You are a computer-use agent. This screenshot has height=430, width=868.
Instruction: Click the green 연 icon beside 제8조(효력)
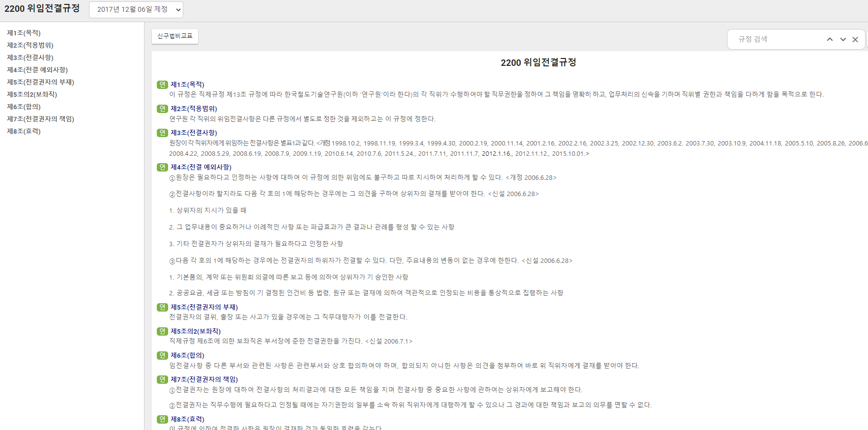point(162,419)
